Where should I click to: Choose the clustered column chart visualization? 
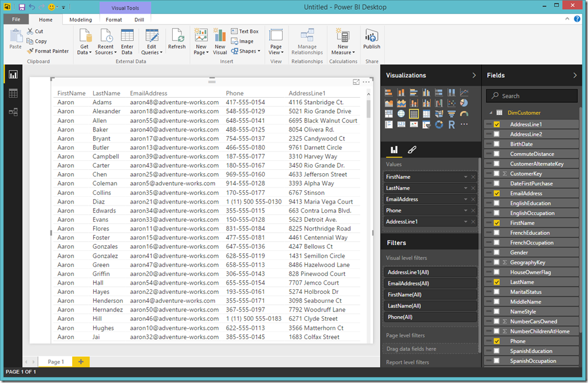coord(426,92)
